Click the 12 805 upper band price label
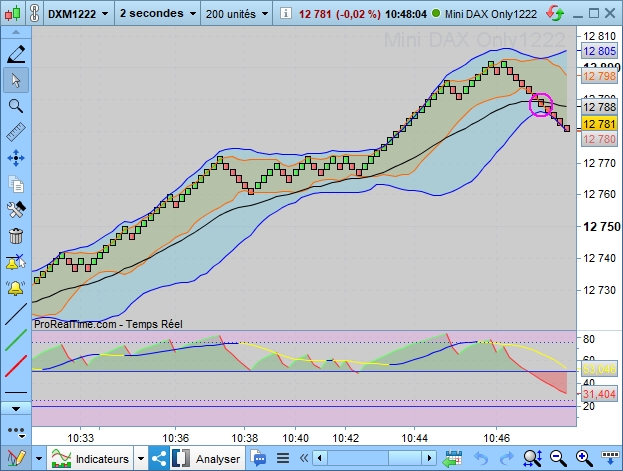 (x=600, y=51)
